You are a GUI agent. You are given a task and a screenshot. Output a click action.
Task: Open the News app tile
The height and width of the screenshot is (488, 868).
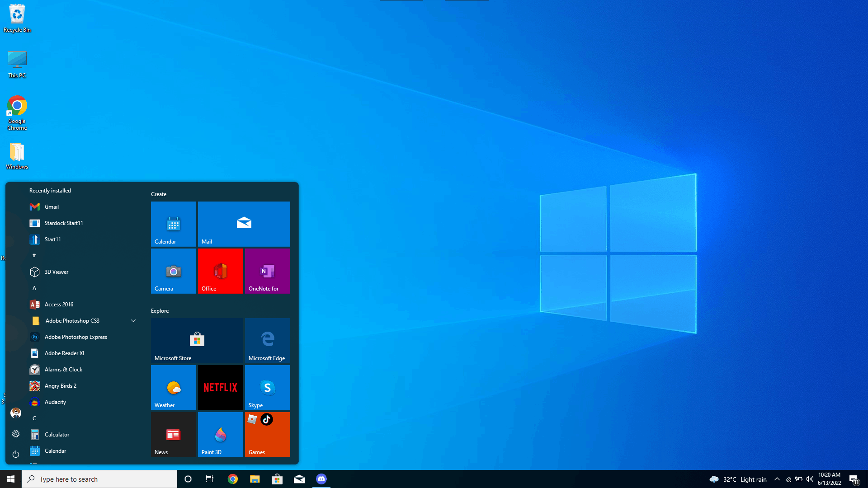tap(173, 434)
